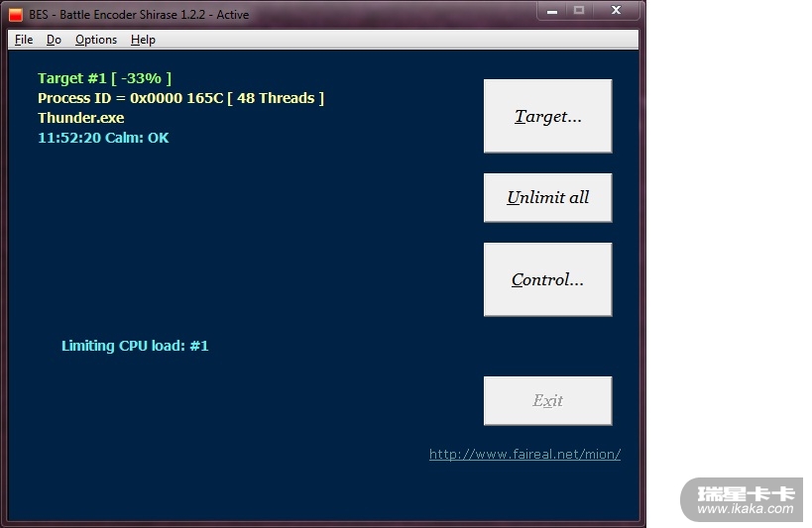Image resolution: width=812 pixels, height=528 pixels.
Task: Click the Process ID 0x0000 165C line
Action: point(180,98)
